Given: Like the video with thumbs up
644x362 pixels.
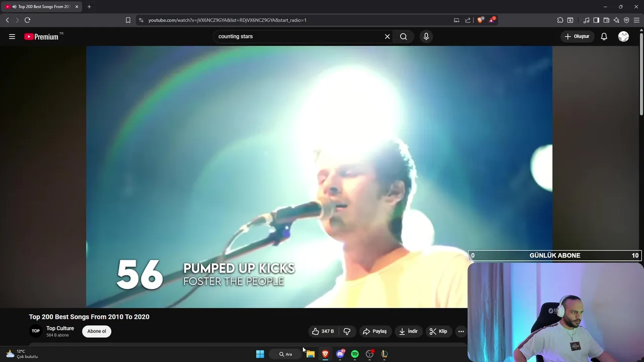Looking at the screenshot, I should [323, 331].
